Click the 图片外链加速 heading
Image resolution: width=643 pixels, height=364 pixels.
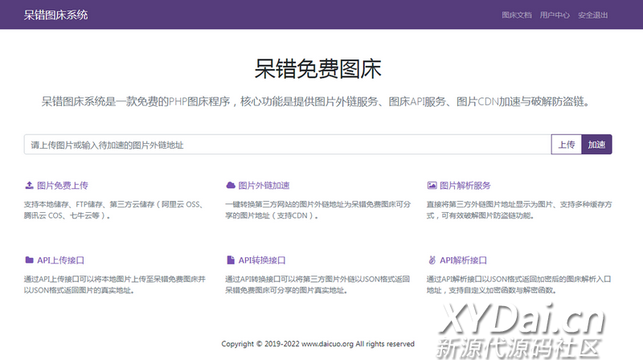[x=264, y=185]
